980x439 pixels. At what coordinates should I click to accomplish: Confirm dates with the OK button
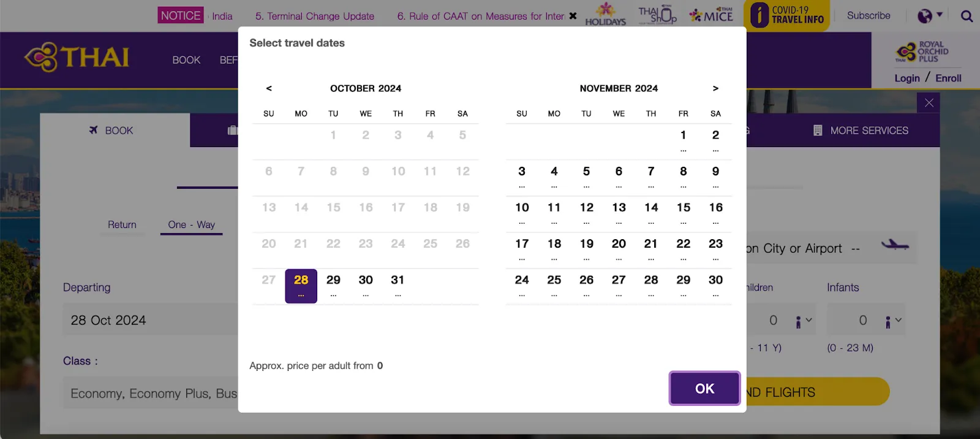click(704, 388)
